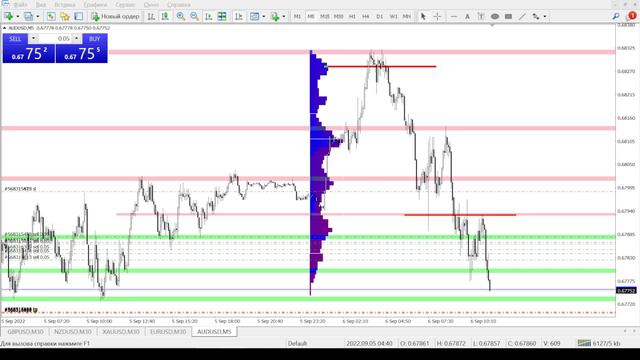Zoom out of the chart

[x=194, y=16]
